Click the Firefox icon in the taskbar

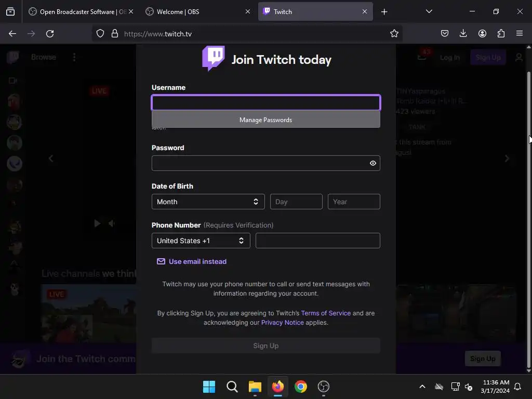coord(278,387)
